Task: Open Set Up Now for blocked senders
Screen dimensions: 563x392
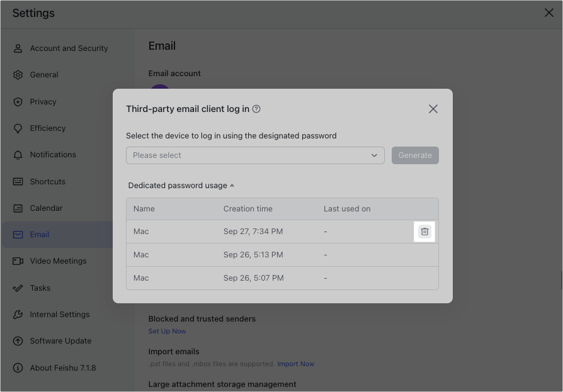Action: tap(166, 330)
